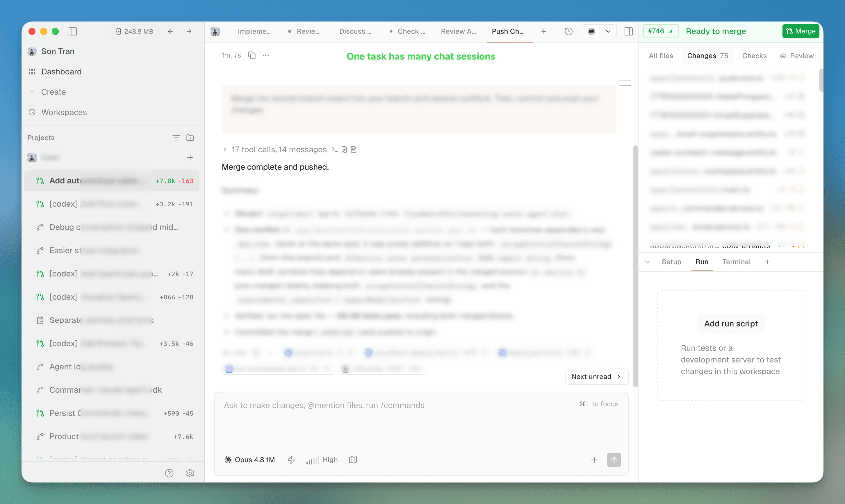Toggle the lightning fast mode icon

click(x=291, y=460)
